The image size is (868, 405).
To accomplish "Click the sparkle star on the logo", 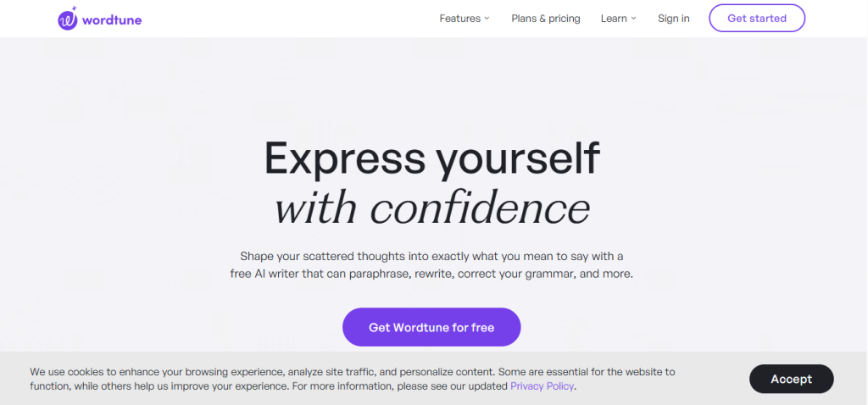I will pos(75,9).
